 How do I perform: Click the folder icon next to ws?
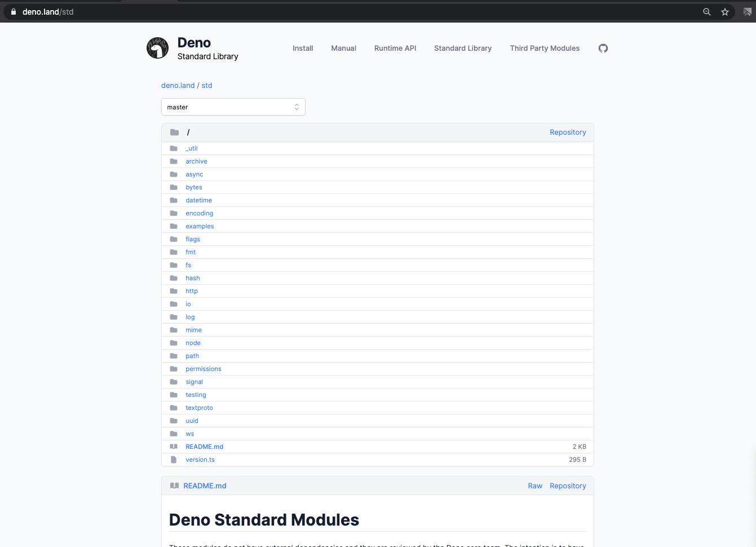point(174,434)
